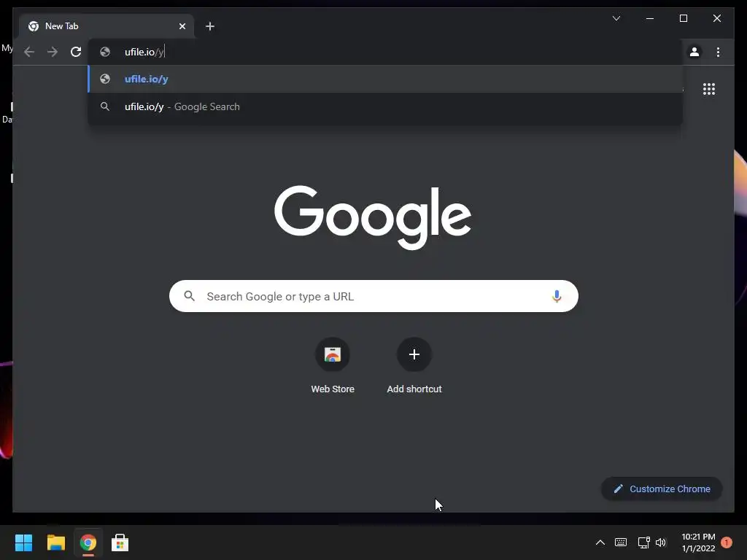The image size is (747, 560).
Task: Choose the ufile.io/y URL suggestion
Action: [385, 79]
